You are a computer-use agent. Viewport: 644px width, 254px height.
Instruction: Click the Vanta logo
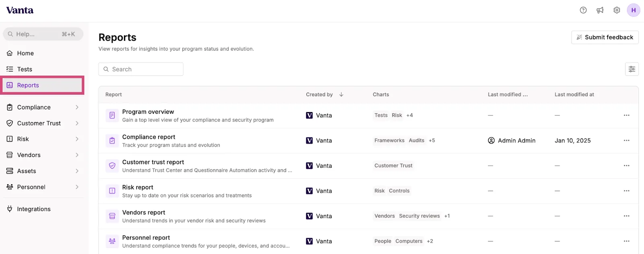pyautogui.click(x=20, y=10)
